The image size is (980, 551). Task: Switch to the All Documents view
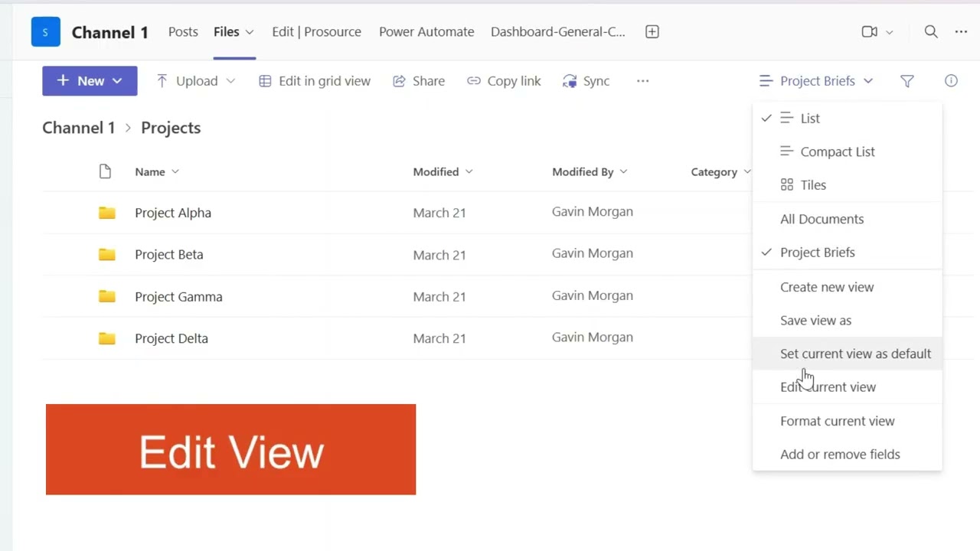click(848, 219)
